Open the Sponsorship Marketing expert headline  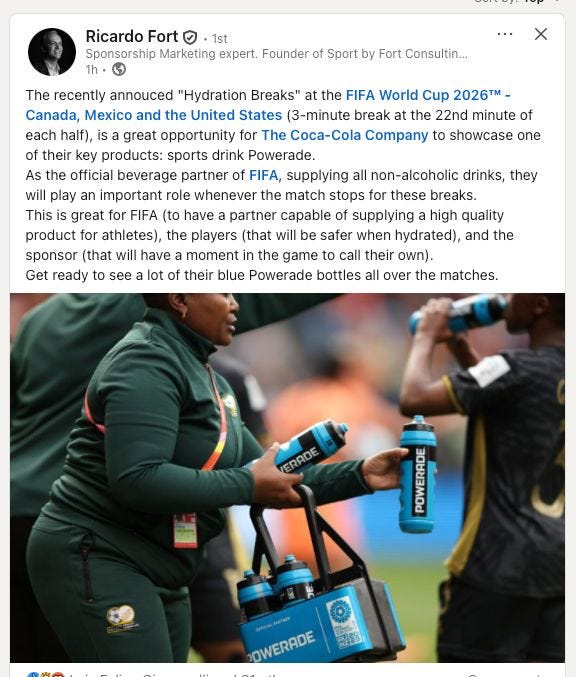coord(276,54)
